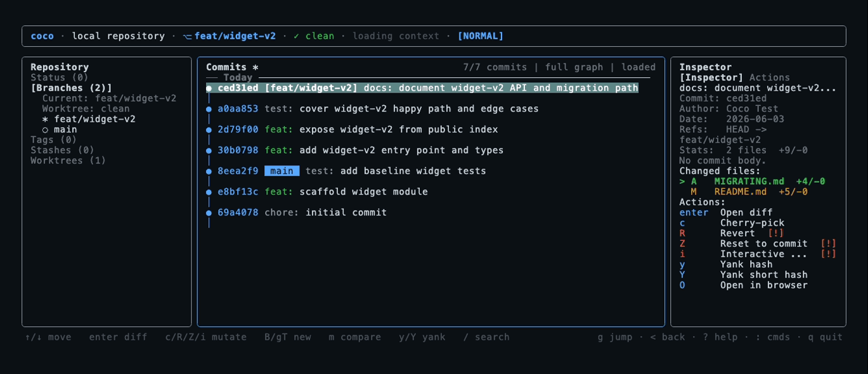868x374 pixels.
Task: Click 'g jump' hint in footer
Action: [x=615, y=337]
